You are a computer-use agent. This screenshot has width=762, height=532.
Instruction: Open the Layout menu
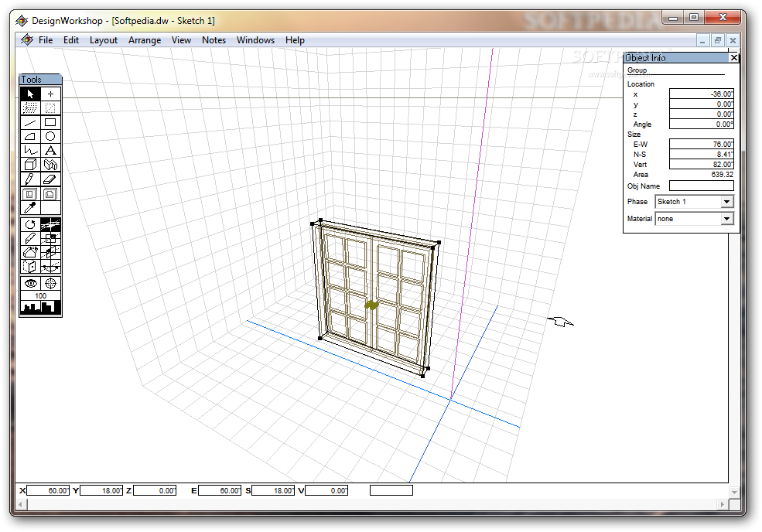click(104, 40)
